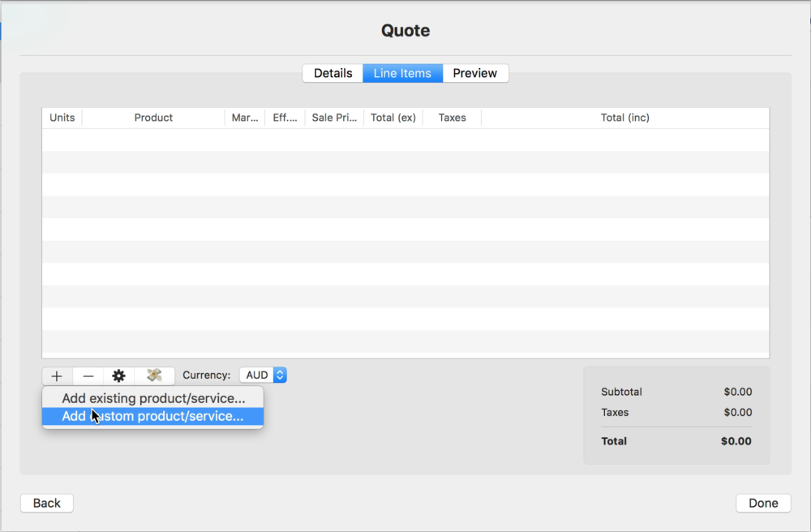
Task: Click the Total (ex) column header
Action: point(393,118)
